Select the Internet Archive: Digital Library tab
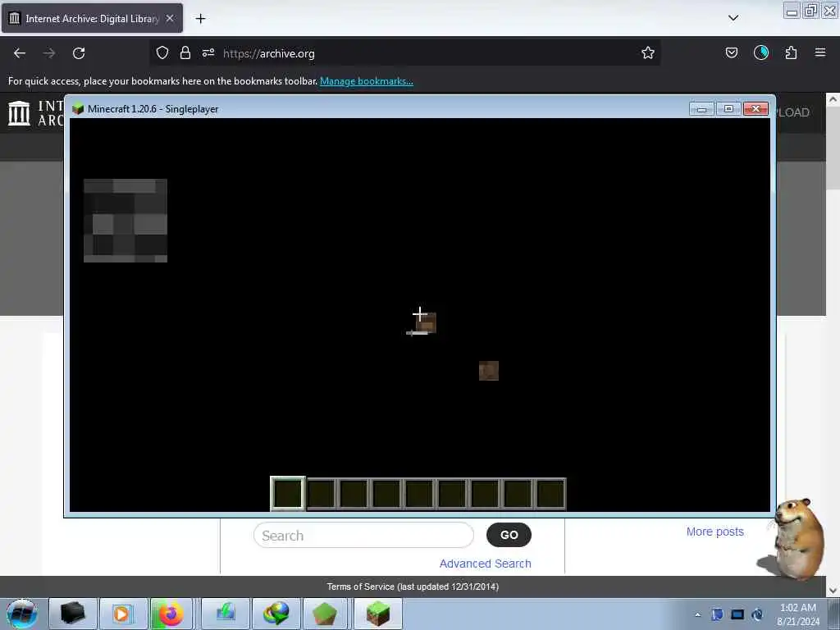 [x=92, y=19]
